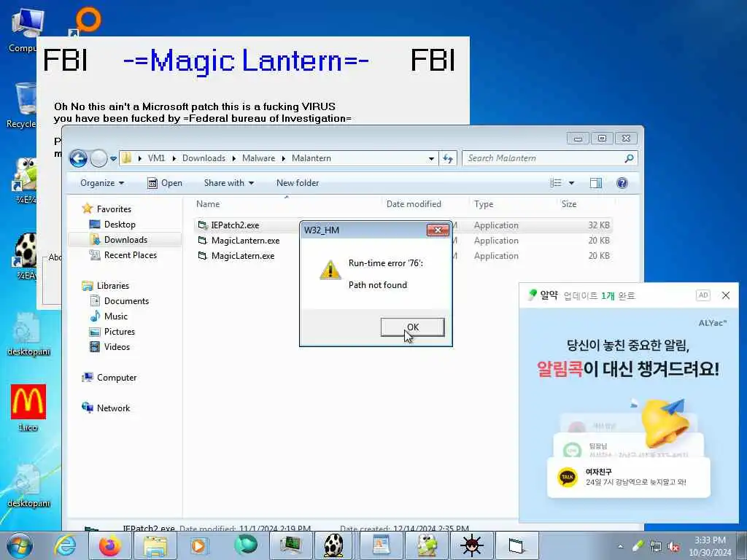Open recent locations dropdown arrow
Viewport: 747px width, 560px height.
pos(113,158)
